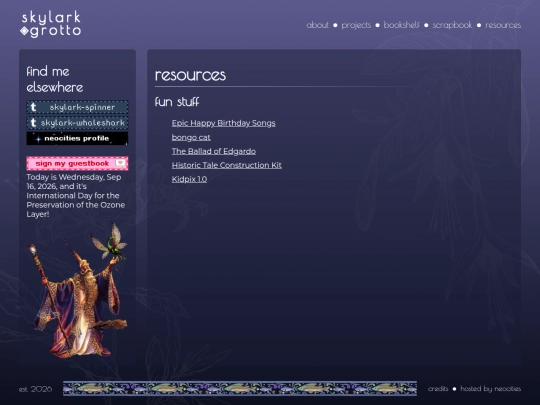Click sign my guestbook button
The width and height of the screenshot is (540, 405).
(77, 163)
